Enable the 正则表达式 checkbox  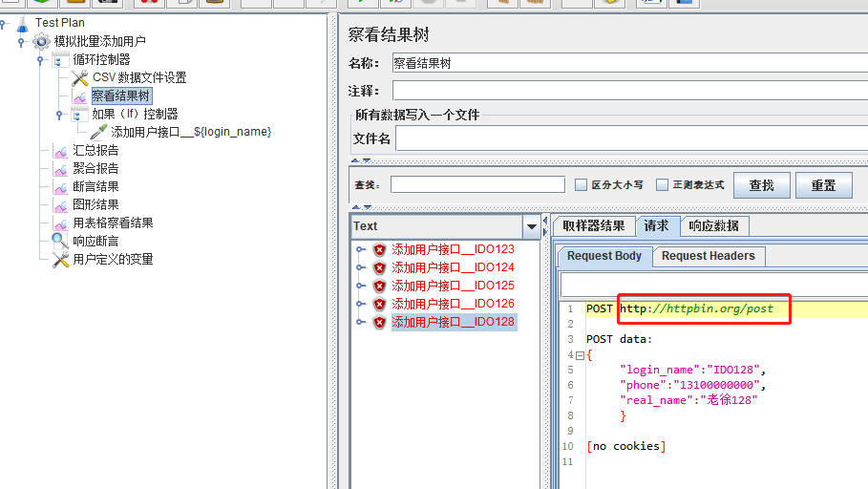coord(662,185)
